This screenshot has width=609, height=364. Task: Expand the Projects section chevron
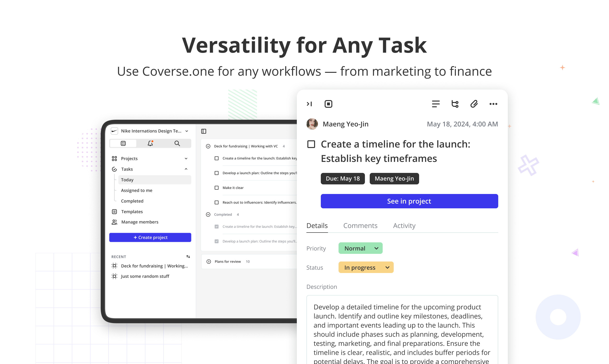(x=186, y=159)
